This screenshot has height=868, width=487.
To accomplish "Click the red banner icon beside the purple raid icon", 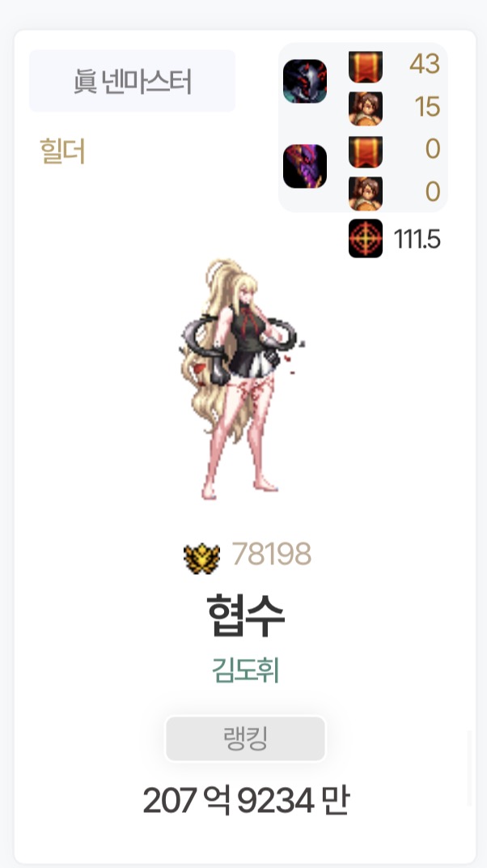I will pyautogui.click(x=366, y=151).
